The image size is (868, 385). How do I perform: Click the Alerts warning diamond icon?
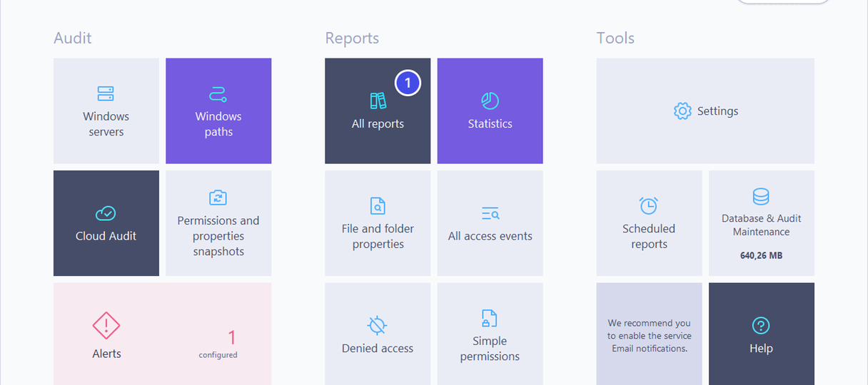click(106, 326)
